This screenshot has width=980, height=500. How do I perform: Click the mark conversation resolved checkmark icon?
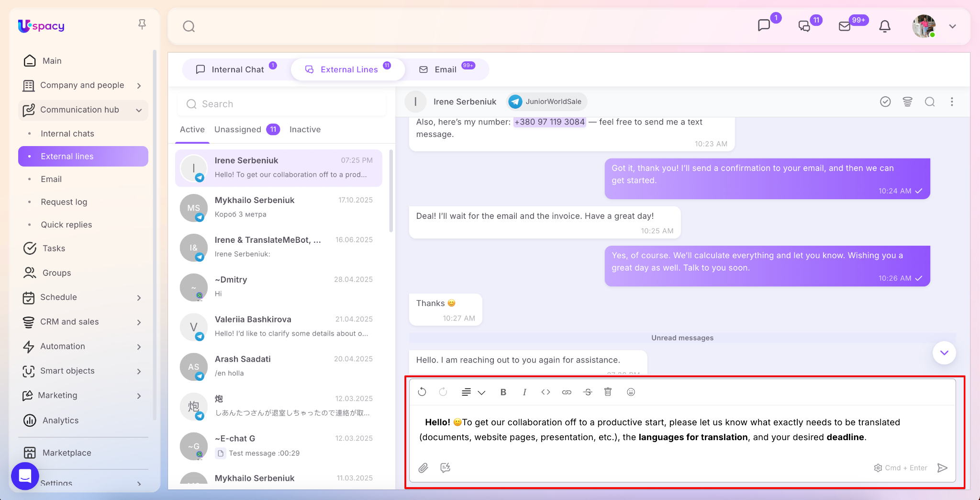tap(885, 102)
